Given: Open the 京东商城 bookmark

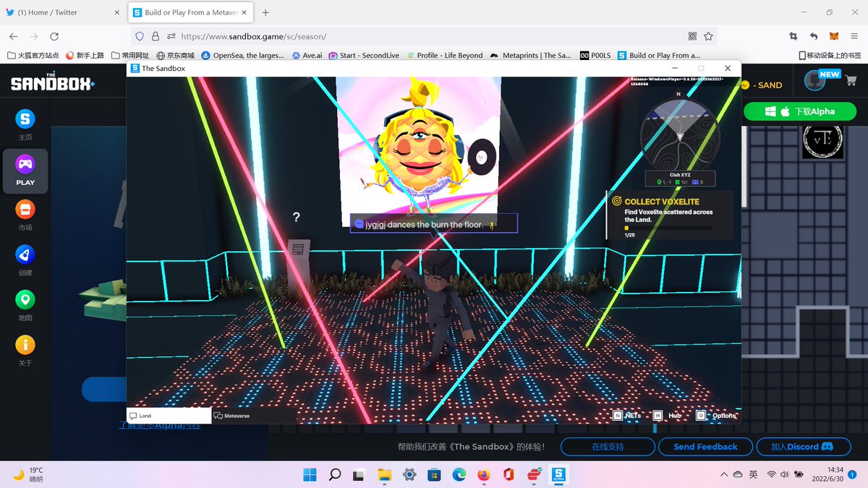Looking at the screenshot, I should click(174, 55).
